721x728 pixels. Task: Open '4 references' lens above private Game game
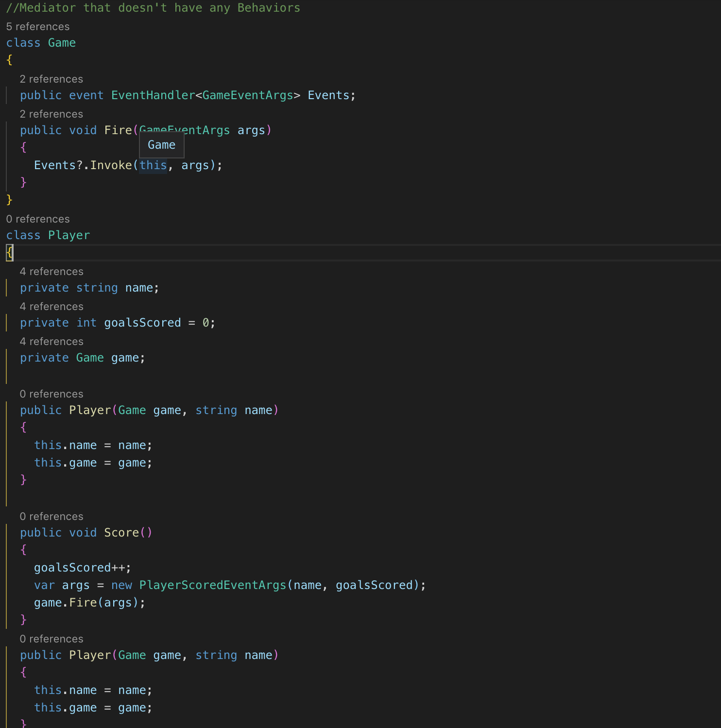point(51,341)
